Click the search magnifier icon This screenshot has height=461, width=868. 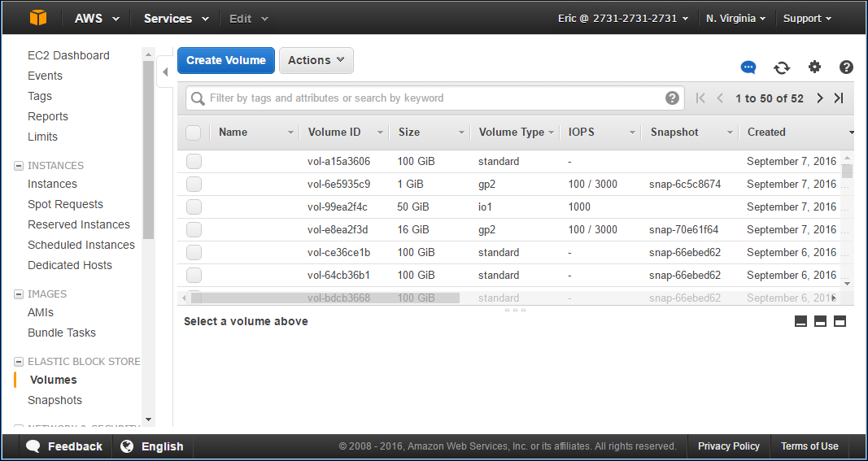[x=198, y=98]
